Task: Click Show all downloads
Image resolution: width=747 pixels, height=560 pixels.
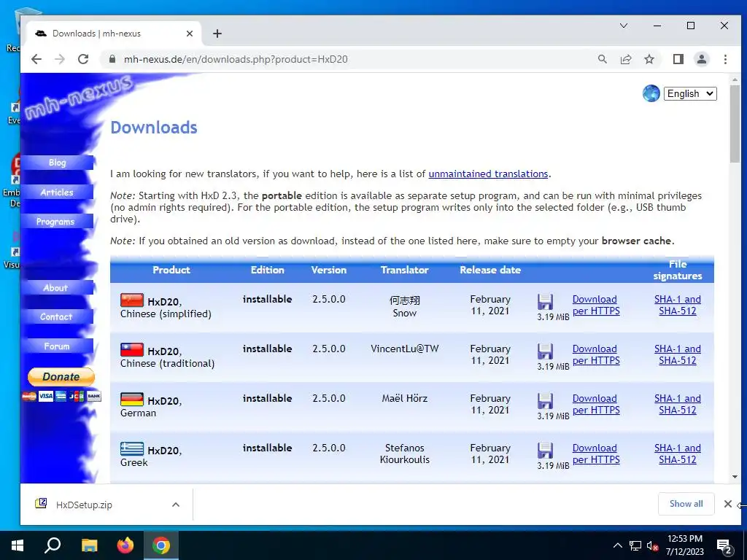Action: click(686, 504)
